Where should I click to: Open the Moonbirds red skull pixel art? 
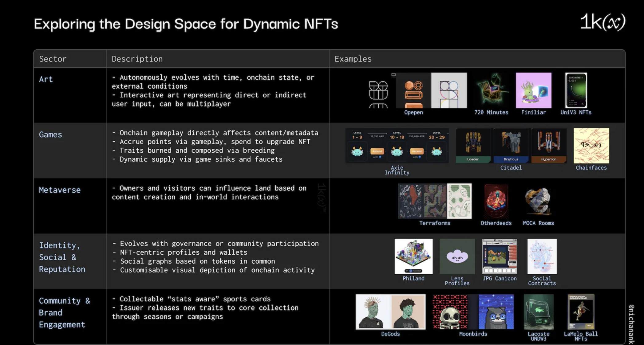click(450, 312)
